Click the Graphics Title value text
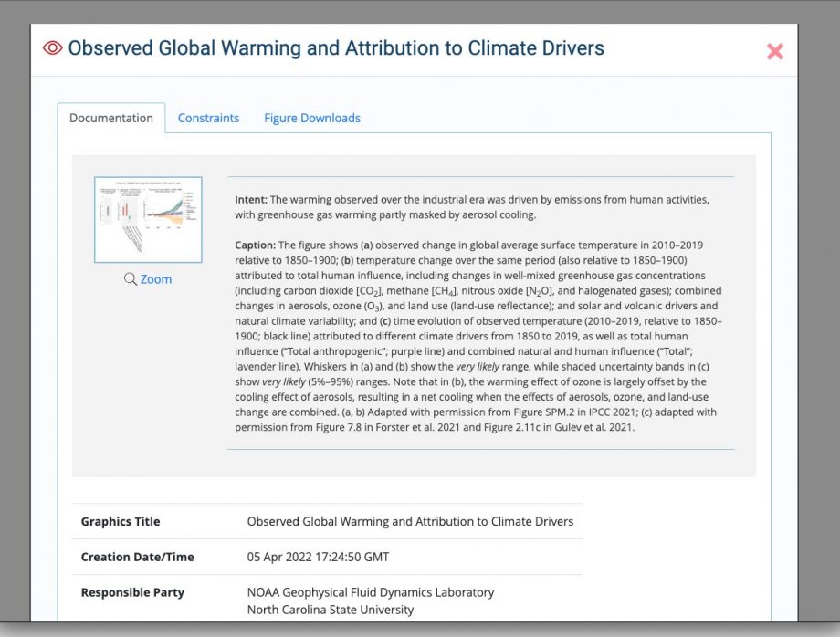The width and height of the screenshot is (840, 637). [x=410, y=521]
